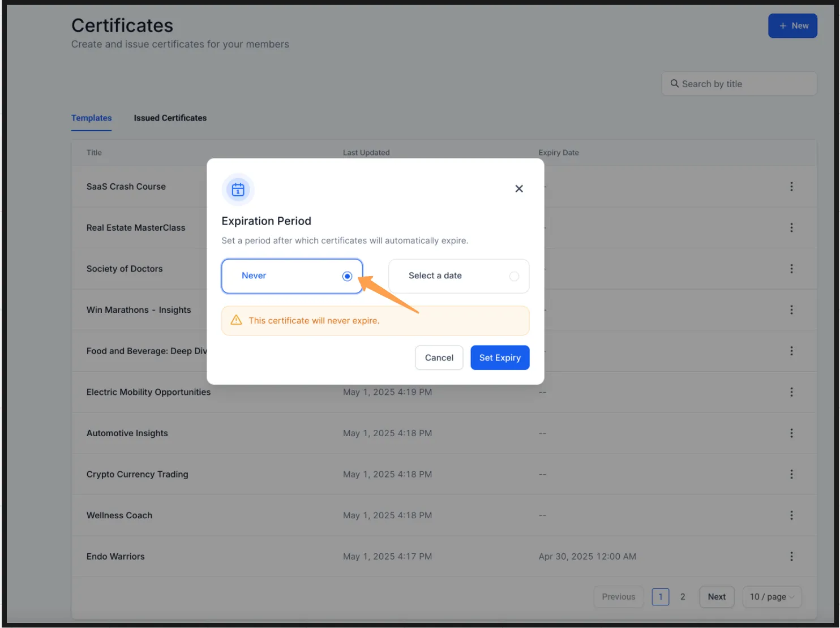Click the Apr 30, 2025 12:00 AM expiry date
840x628 pixels.
point(588,557)
